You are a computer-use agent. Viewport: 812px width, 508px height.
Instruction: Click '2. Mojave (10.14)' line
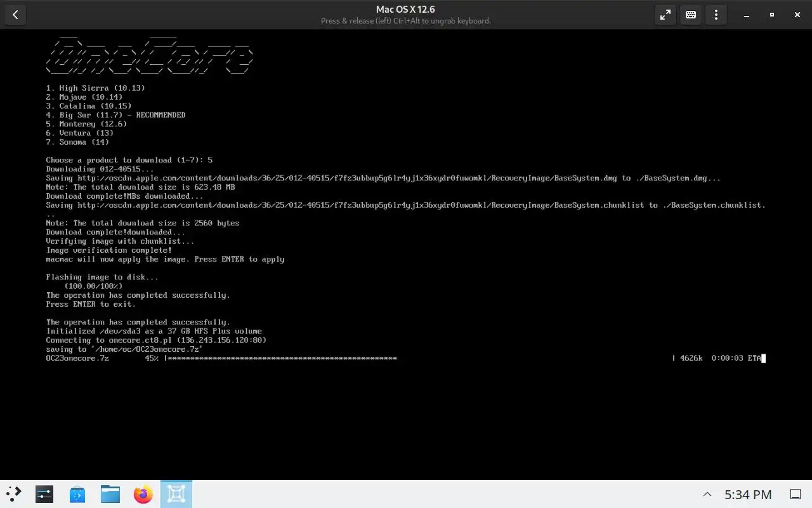84,97
